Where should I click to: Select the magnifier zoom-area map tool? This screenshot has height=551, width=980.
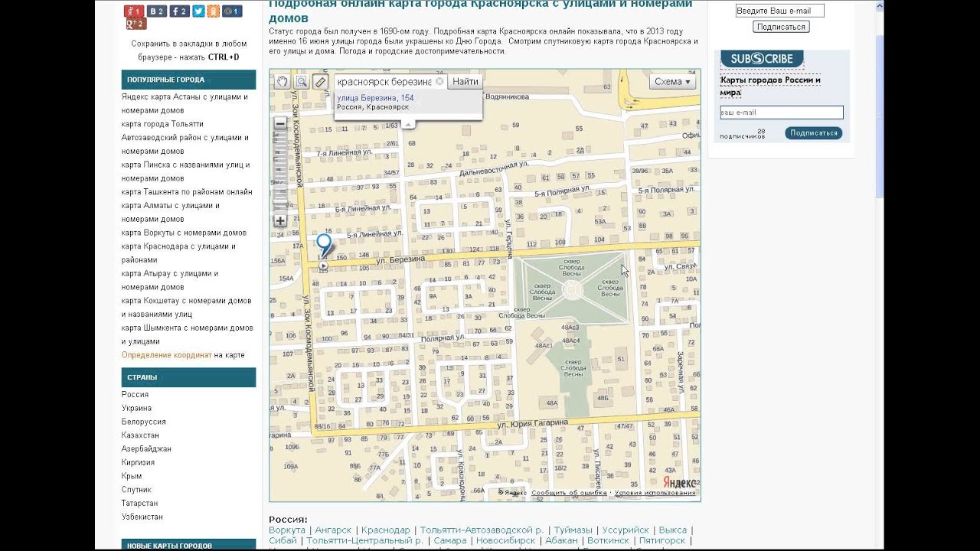click(x=302, y=82)
